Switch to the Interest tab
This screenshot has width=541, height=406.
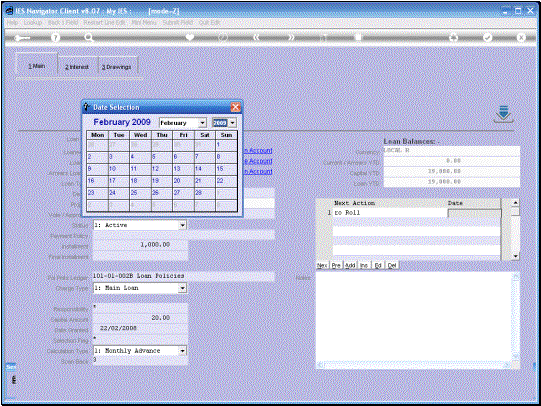(77, 67)
